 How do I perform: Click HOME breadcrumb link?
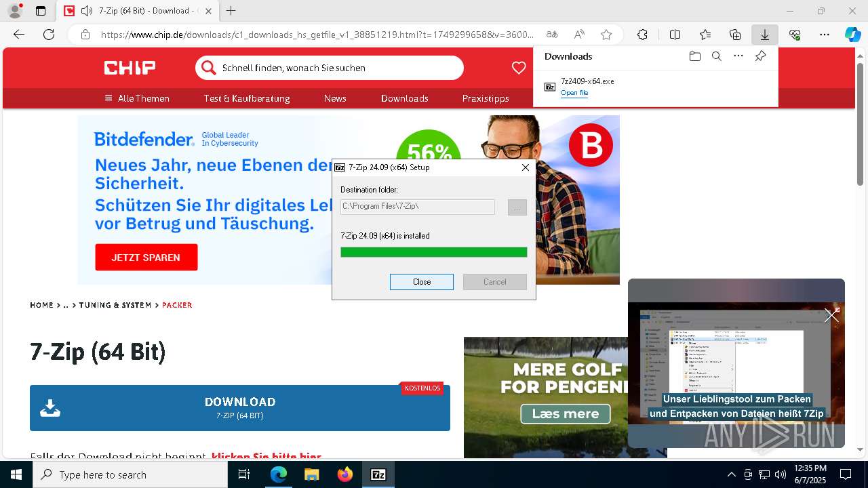(x=41, y=305)
